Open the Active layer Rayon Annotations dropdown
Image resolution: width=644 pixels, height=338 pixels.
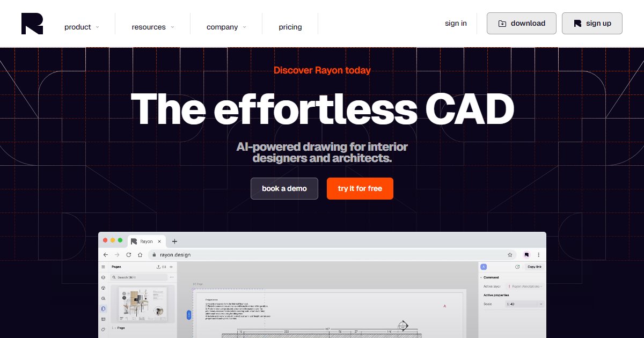click(524, 286)
